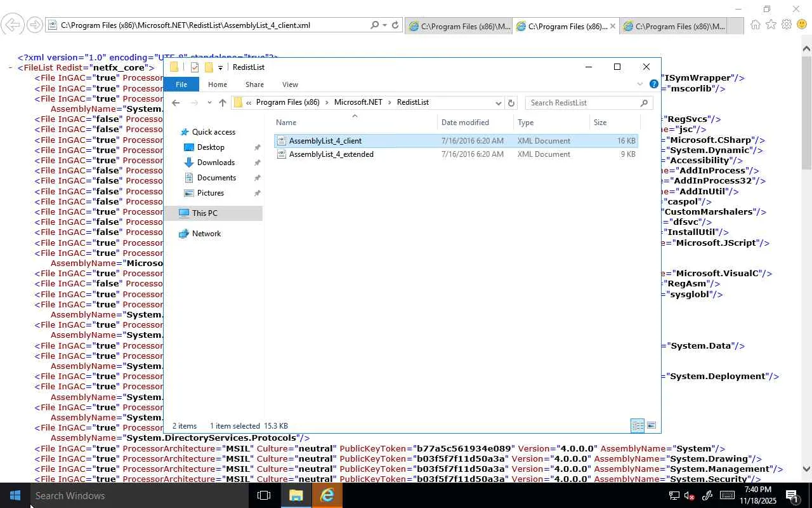
Task: Click Internet Explorer address bar path
Action: (185, 25)
